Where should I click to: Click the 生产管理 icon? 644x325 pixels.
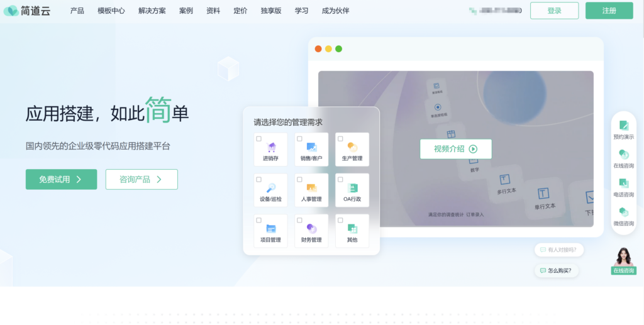(352, 147)
